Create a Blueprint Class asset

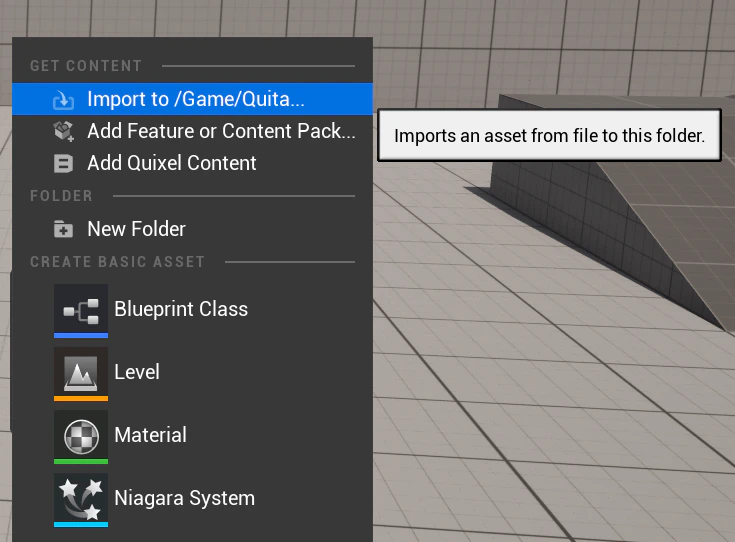click(193, 309)
